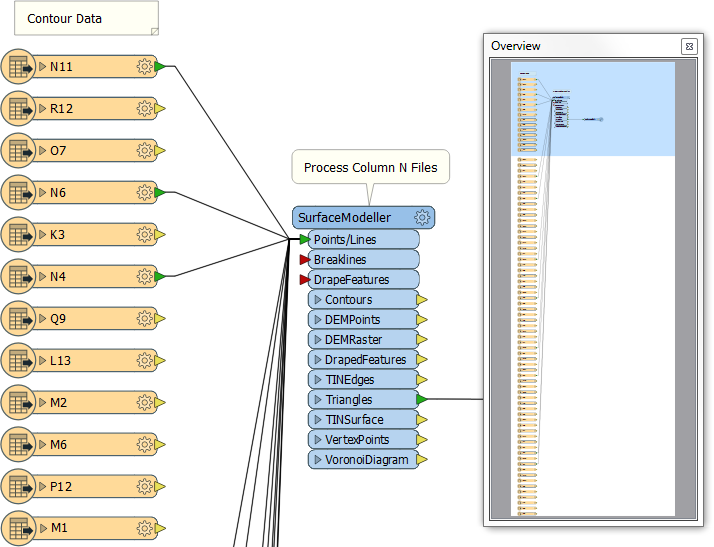
Task: Click the N11 feature type gear icon
Action: point(144,66)
